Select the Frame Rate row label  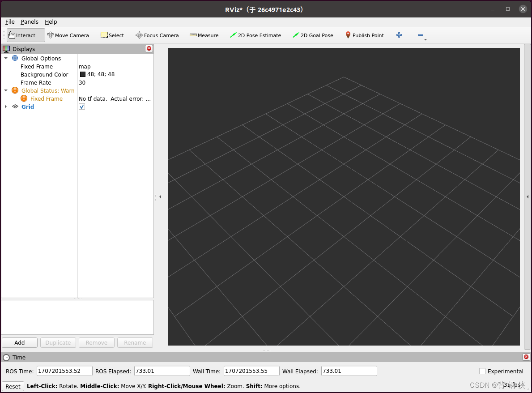click(x=36, y=82)
